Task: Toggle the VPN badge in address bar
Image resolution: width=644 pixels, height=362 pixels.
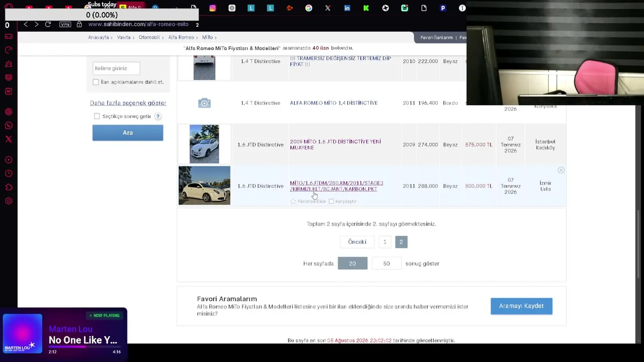Action: 65,24
